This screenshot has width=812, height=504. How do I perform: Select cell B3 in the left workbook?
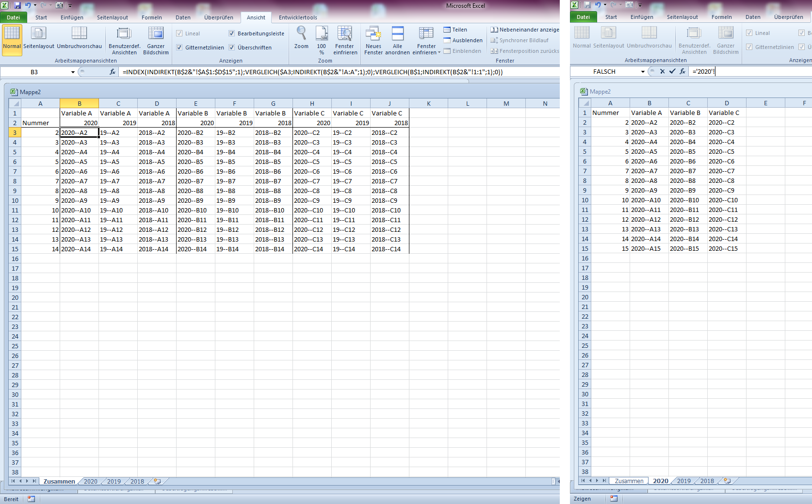click(79, 132)
